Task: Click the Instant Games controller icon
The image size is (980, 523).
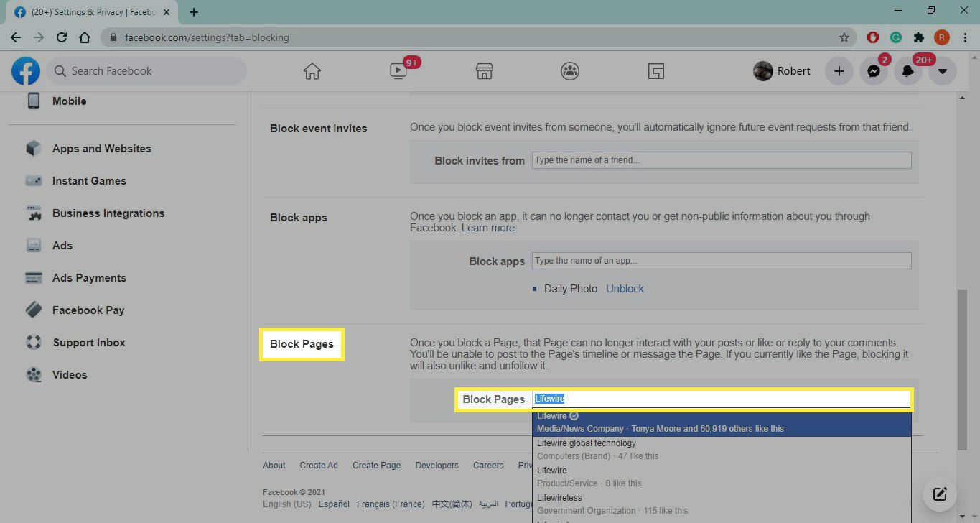Action: (34, 181)
